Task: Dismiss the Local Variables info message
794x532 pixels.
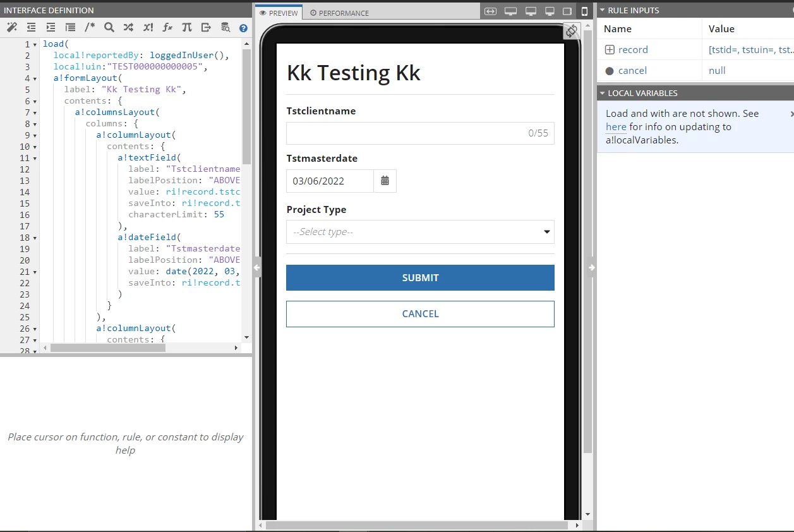Action: (791, 114)
